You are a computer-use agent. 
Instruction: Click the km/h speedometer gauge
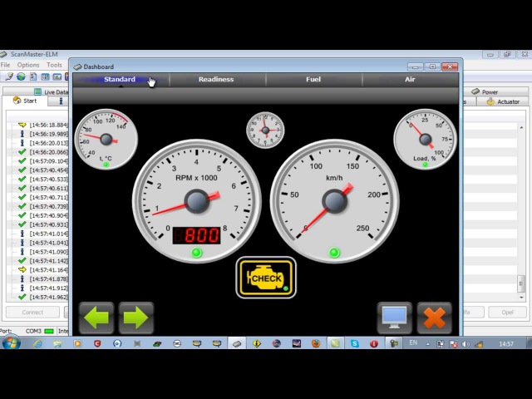[334, 200]
